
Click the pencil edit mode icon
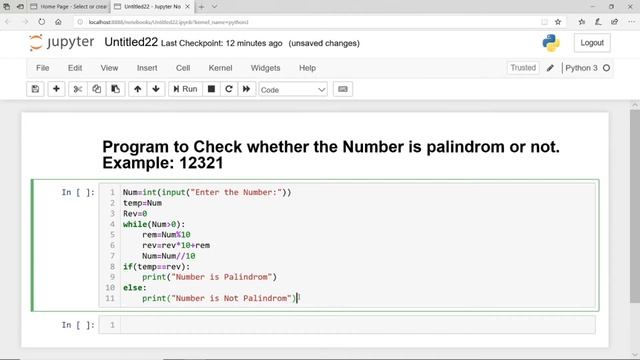coord(550,68)
